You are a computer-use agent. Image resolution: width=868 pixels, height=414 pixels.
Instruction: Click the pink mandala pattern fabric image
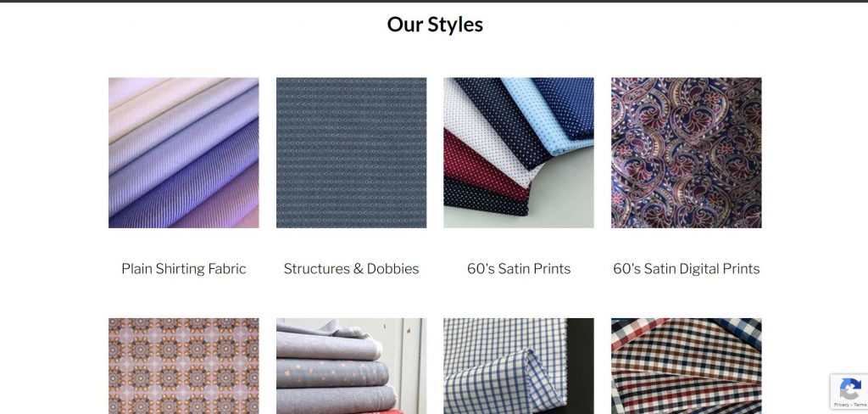coord(184,366)
